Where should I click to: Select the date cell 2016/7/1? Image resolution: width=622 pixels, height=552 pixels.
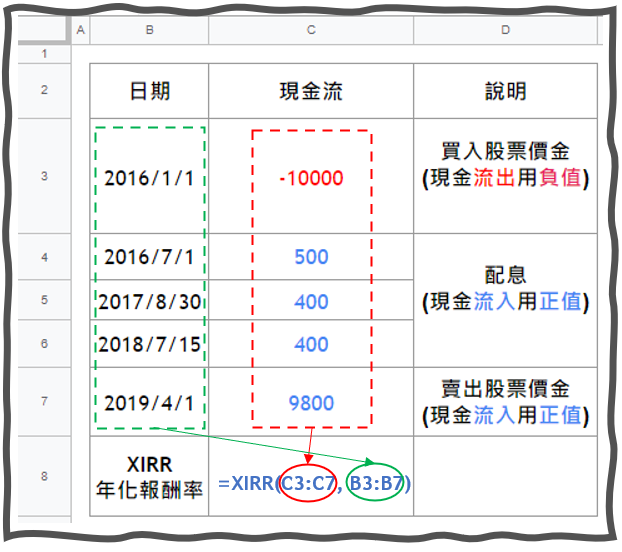pos(149,257)
